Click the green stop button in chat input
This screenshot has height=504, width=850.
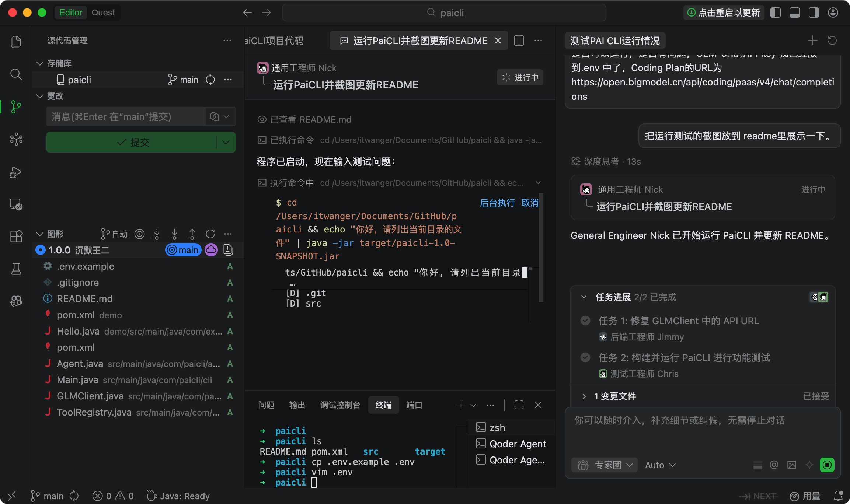tap(827, 465)
